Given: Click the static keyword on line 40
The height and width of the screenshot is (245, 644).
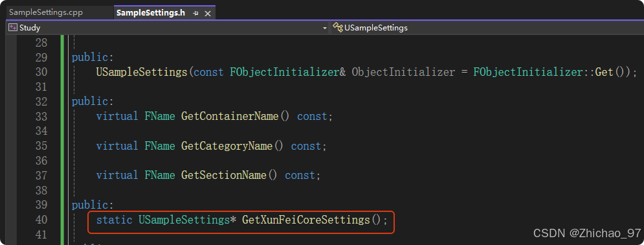Looking at the screenshot, I should click(x=114, y=220).
